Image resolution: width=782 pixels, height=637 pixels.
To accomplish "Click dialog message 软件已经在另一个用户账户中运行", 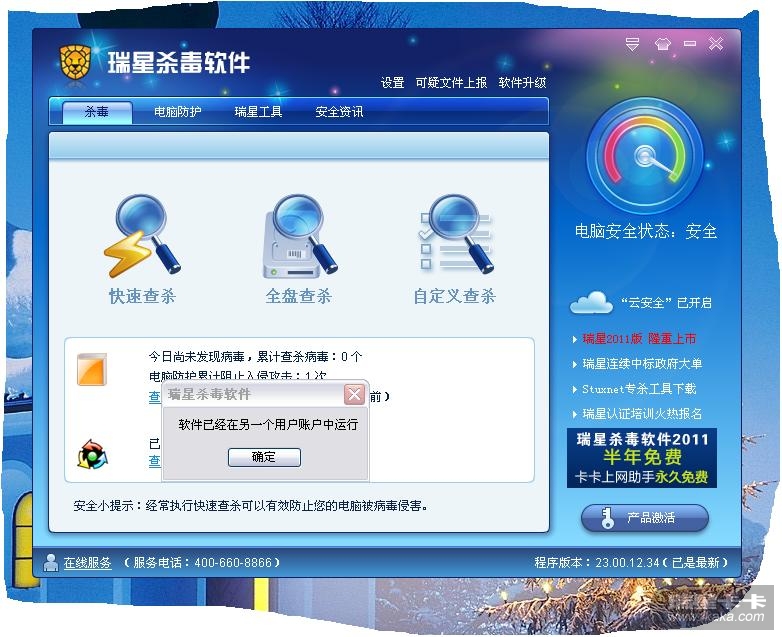I will pyautogui.click(x=268, y=425).
